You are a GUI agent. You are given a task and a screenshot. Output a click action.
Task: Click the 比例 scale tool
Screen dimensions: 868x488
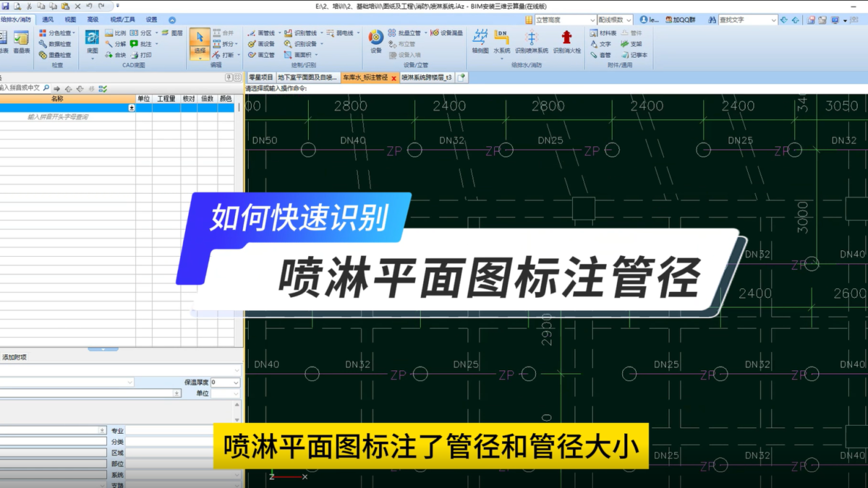[115, 33]
